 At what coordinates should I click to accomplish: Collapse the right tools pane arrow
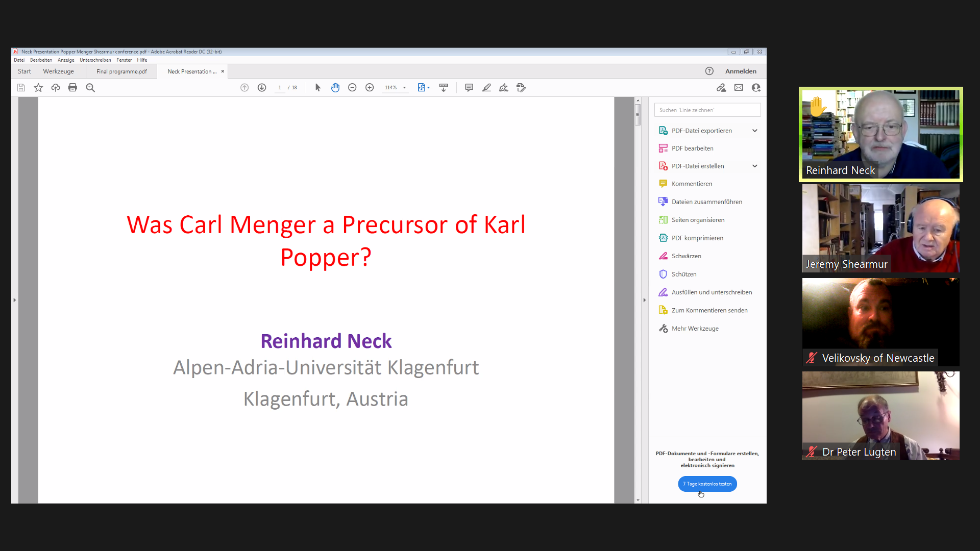click(x=645, y=300)
